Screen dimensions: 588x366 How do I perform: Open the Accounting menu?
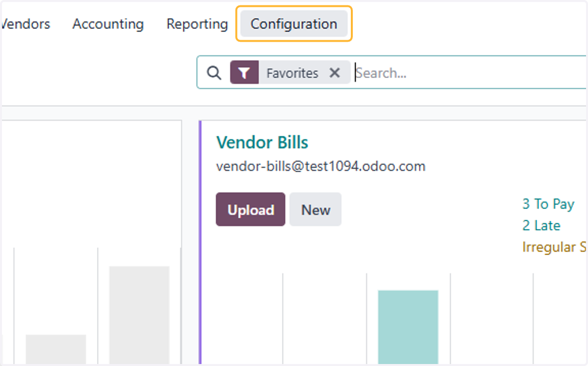[x=108, y=24]
